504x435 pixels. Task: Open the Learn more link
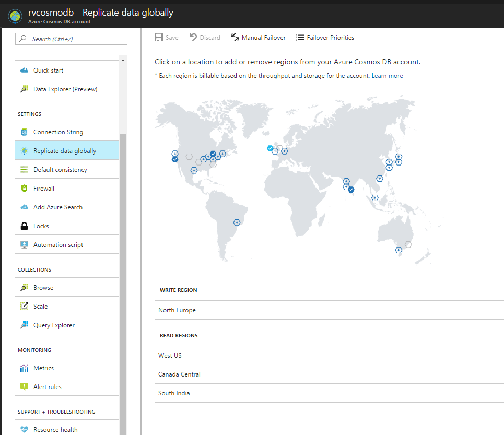387,75
